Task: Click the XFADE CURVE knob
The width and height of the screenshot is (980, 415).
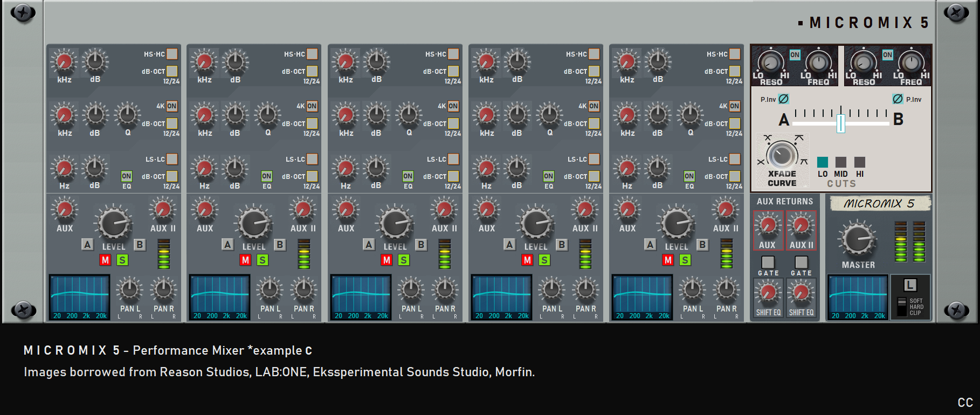Action: pos(781,155)
